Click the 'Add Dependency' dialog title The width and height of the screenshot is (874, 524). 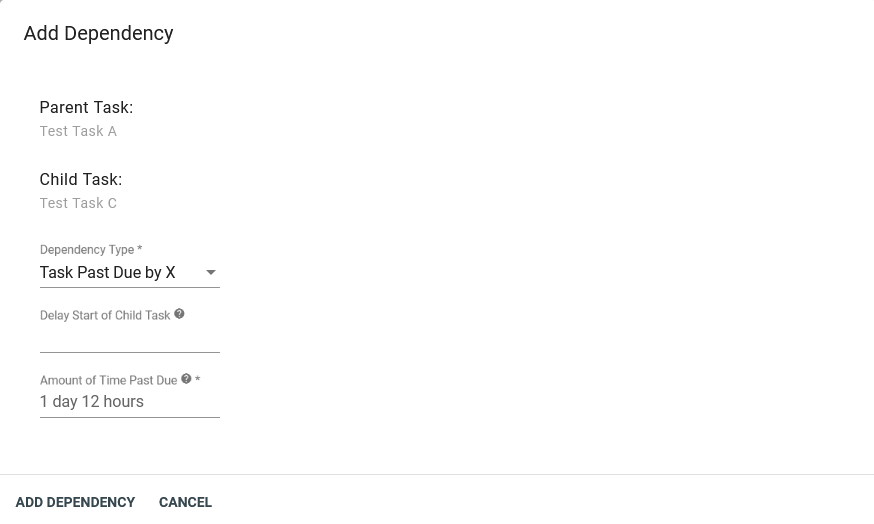point(98,33)
